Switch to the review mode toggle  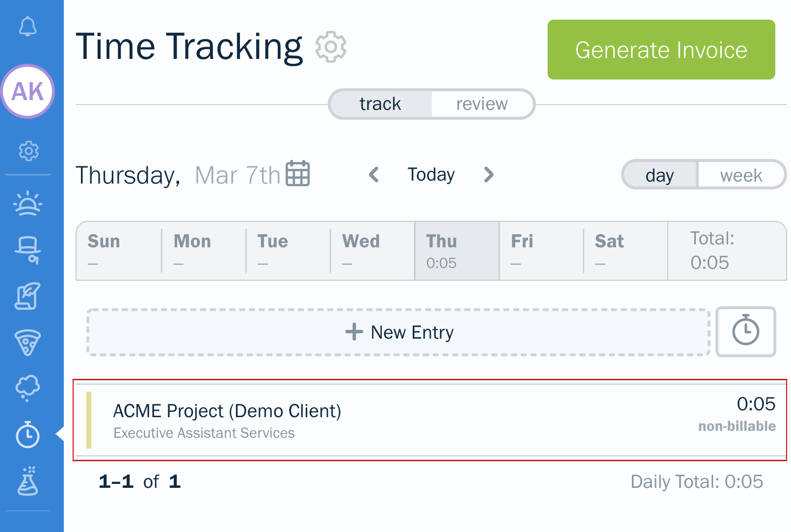point(482,104)
